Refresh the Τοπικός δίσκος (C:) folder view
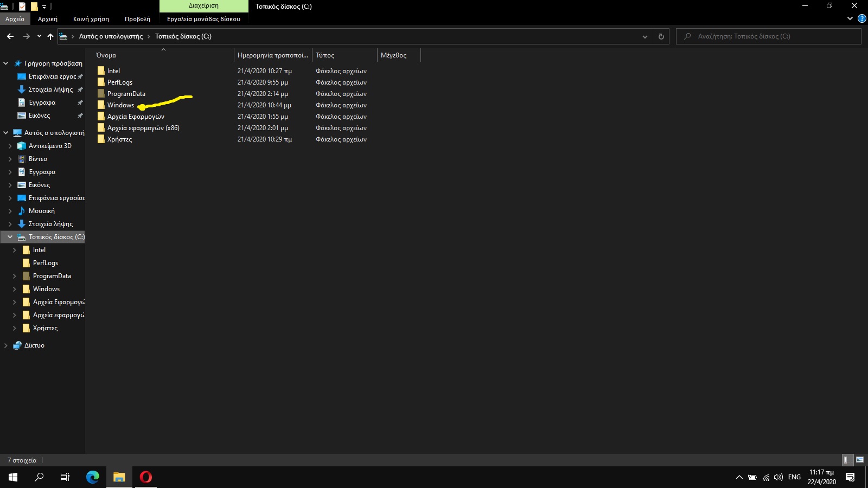The height and width of the screenshot is (488, 868). click(x=661, y=36)
